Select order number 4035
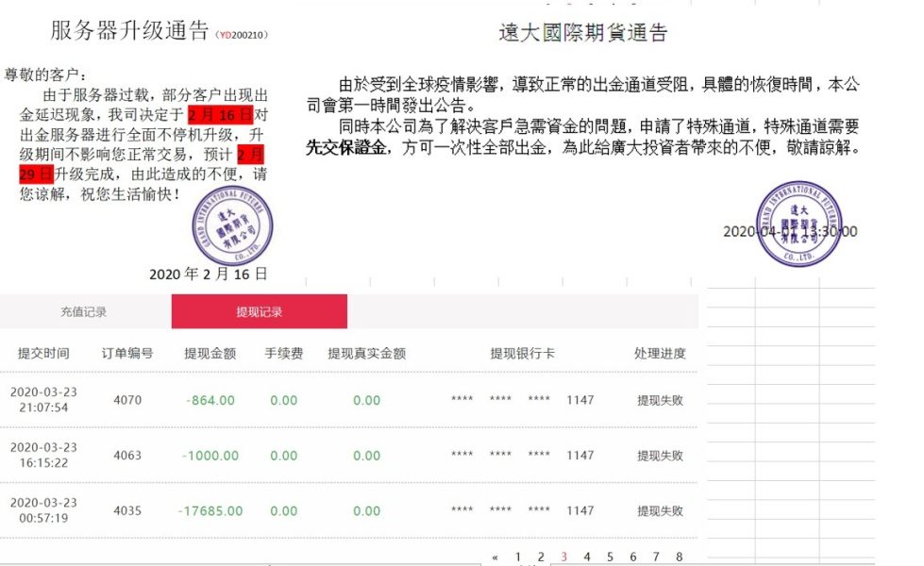 (x=127, y=510)
